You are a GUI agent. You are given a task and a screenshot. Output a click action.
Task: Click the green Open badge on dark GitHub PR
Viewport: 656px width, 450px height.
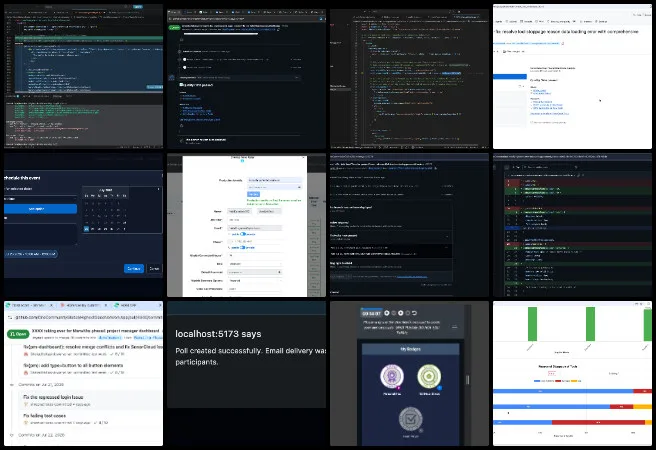[174, 27]
